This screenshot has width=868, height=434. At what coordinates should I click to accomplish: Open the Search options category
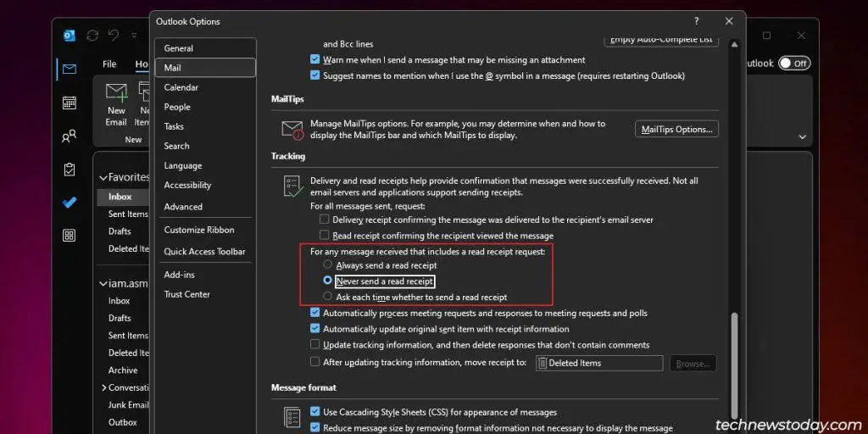205,146
